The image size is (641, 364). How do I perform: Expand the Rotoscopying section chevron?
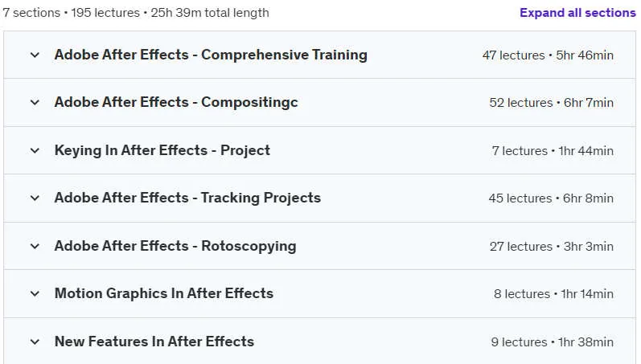(35, 246)
